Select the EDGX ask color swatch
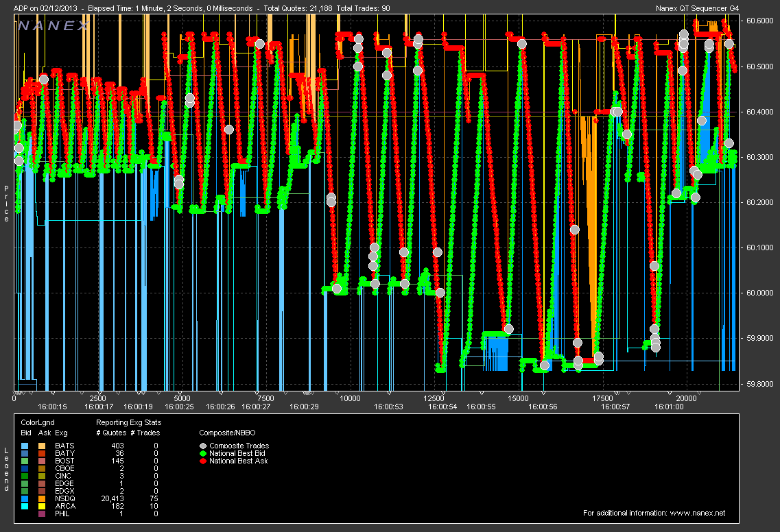The height and width of the screenshot is (532, 780). [x=42, y=492]
